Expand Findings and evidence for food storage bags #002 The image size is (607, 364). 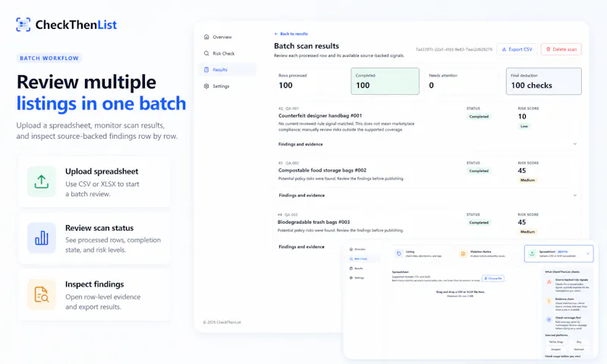pyautogui.click(x=428, y=196)
